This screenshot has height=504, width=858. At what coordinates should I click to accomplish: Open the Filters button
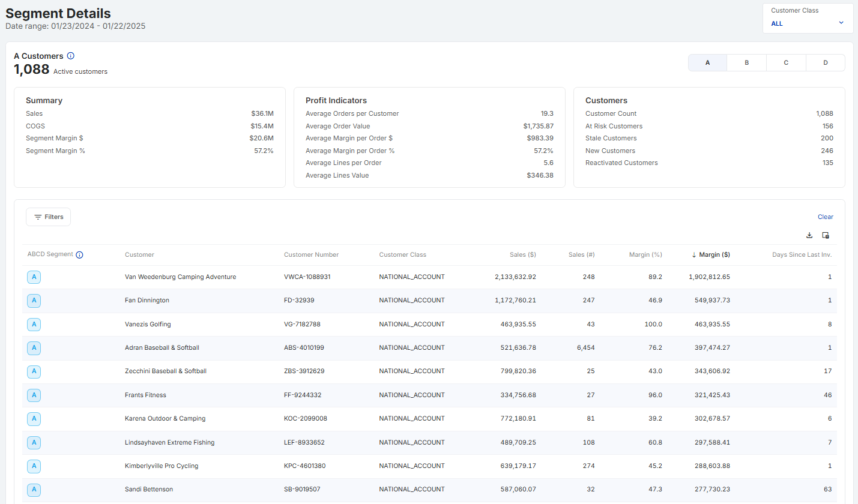pos(49,217)
